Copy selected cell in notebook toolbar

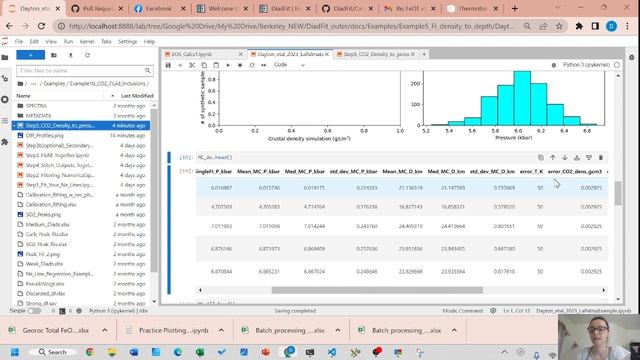coord(204,65)
